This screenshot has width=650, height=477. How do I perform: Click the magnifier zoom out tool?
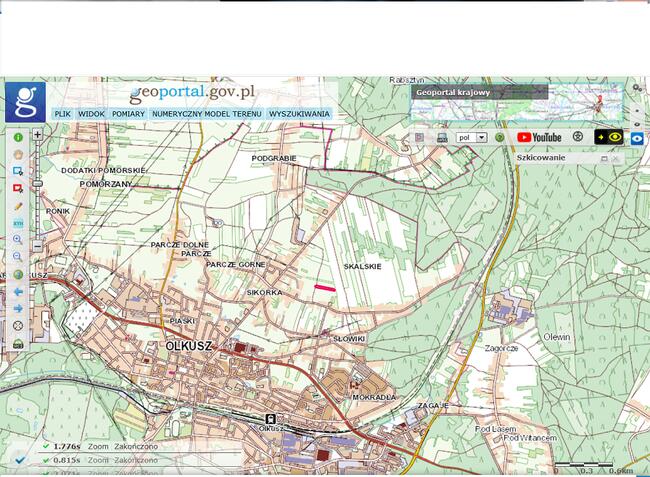[x=17, y=257]
